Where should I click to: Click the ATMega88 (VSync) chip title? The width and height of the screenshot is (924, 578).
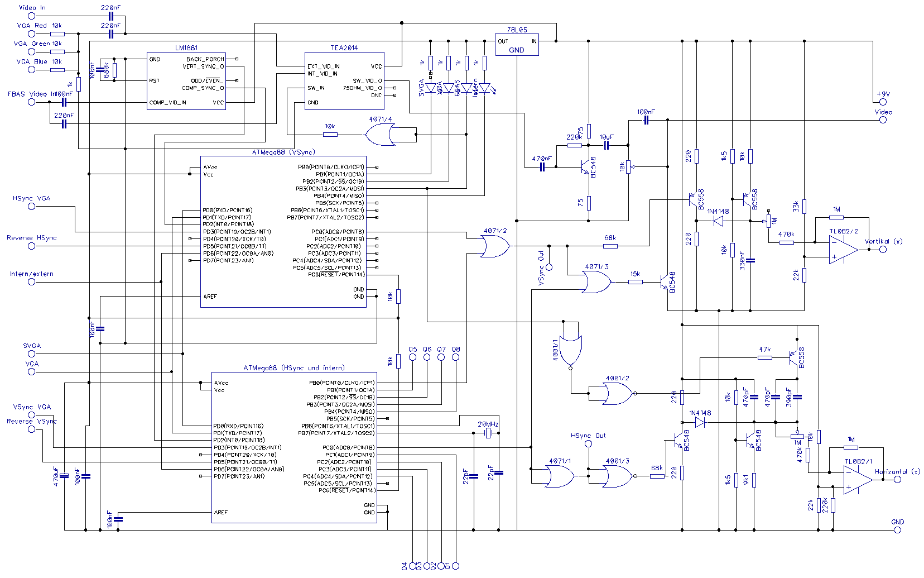coord(283,152)
